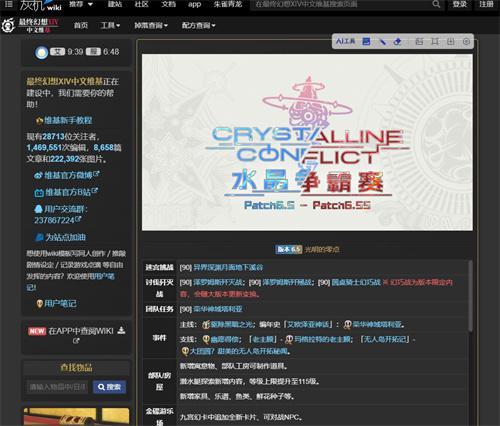500x426 pixels.
Task: Open the 光明的零点 patch title link
Action: tap(322, 249)
